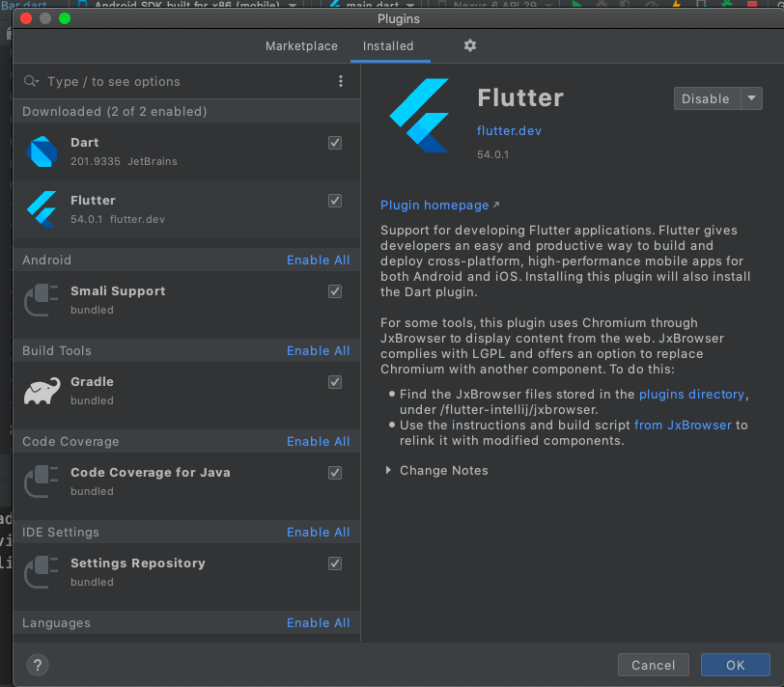Select the Flutter icon in the list
Screen dimensions: 784x687
[42, 209]
